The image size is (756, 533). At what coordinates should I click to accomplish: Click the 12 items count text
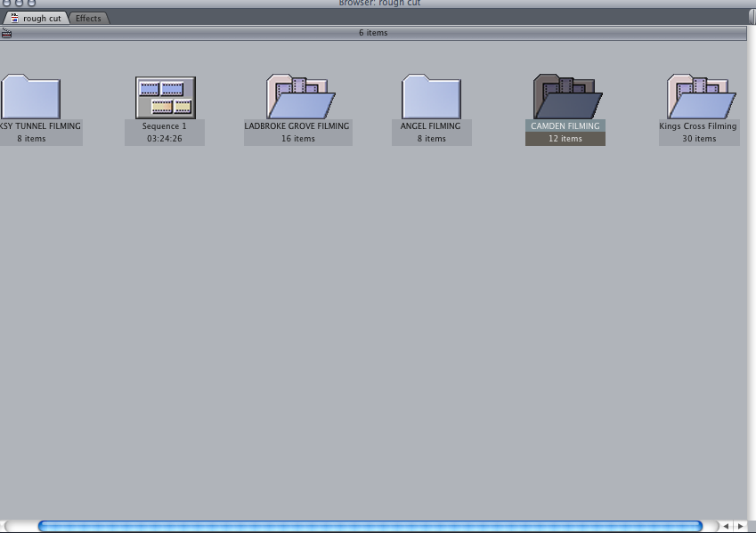click(565, 138)
